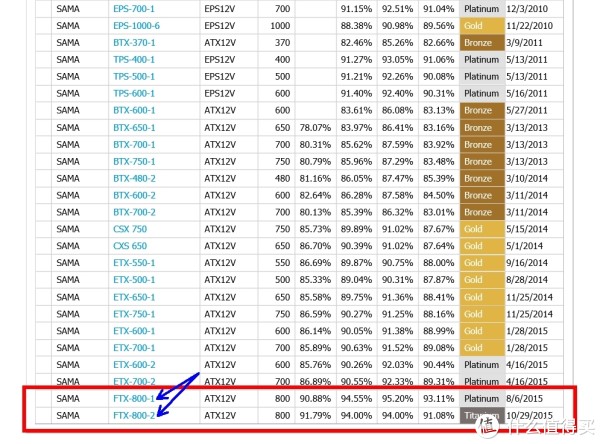Open the TPS-500-1 model link
Image resolution: width=600 pixels, height=444 pixels.
(134, 77)
